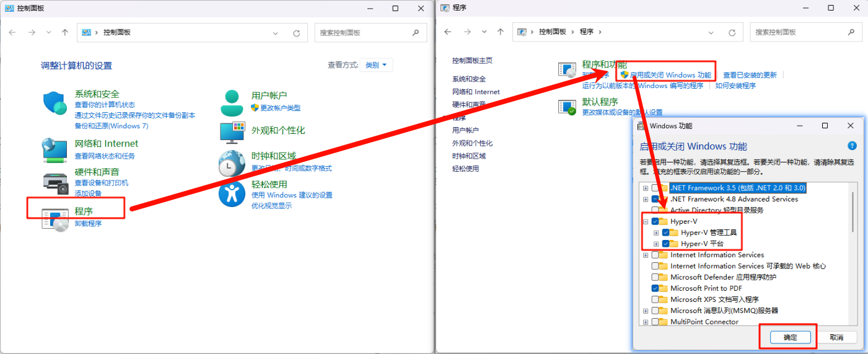
Task: Click the search magnifier in 程序 window
Action: [851, 32]
